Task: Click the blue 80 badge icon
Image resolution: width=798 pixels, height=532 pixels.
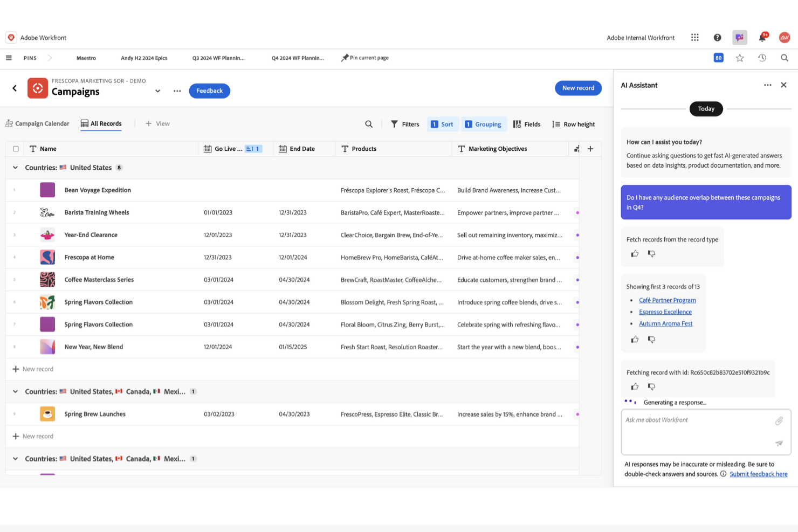Action: 718,58
